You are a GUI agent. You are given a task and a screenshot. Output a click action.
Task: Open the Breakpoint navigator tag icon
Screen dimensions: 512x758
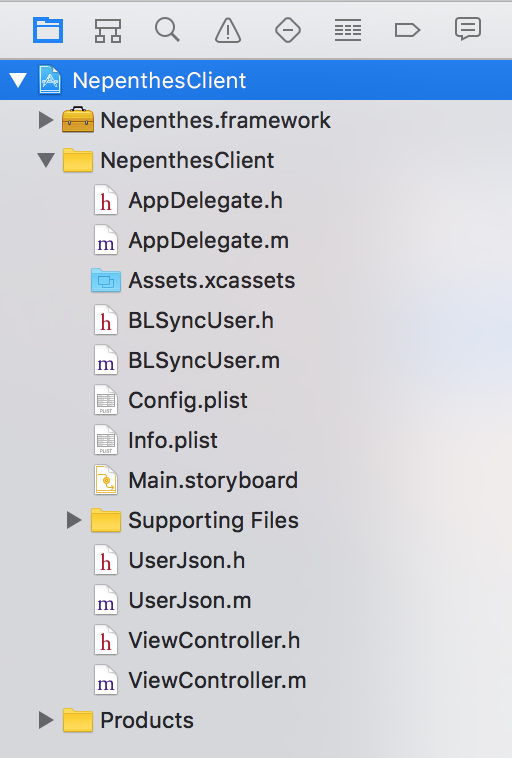(408, 30)
